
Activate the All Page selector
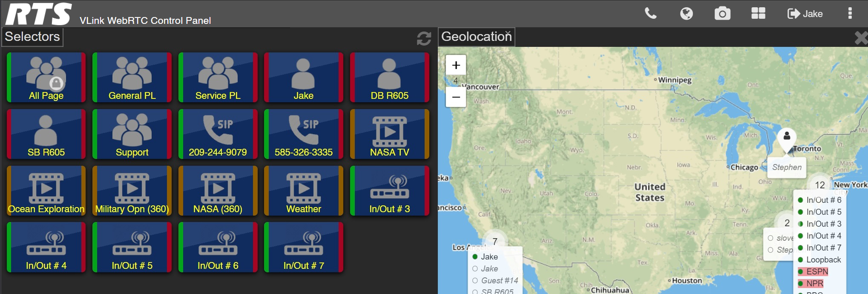[x=46, y=77]
